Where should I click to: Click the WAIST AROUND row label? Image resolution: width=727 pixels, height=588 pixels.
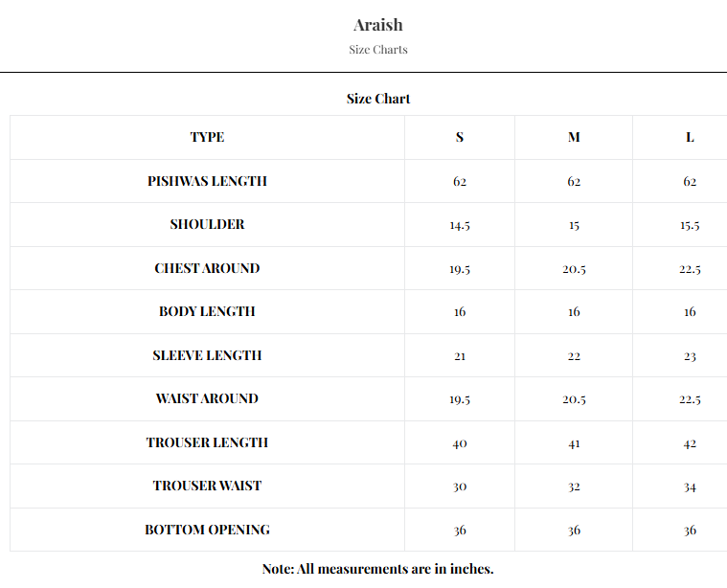click(207, 398)
